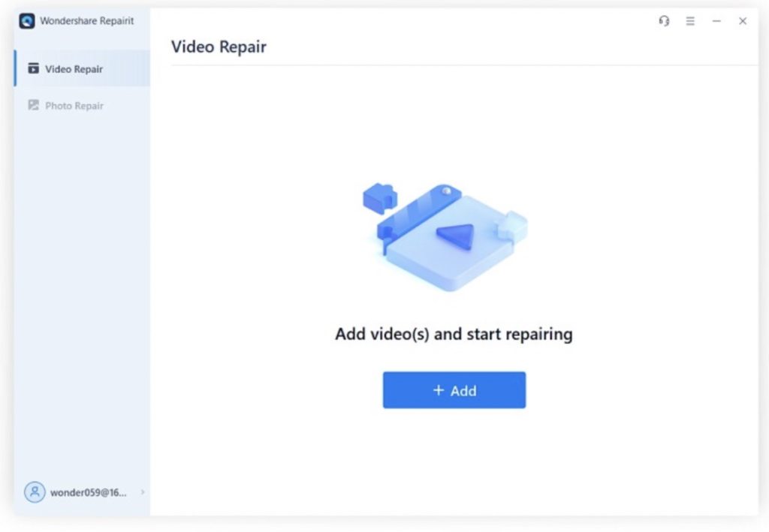
Task: Click the blue Add button
Action: pos(454,390)
